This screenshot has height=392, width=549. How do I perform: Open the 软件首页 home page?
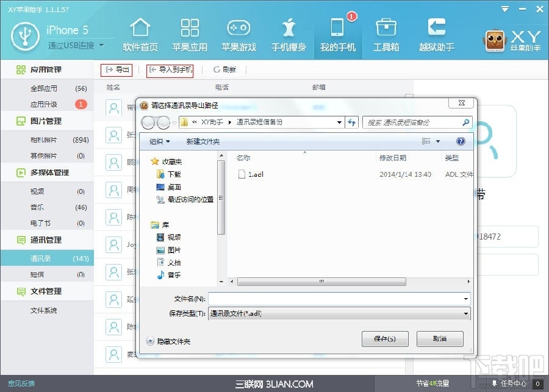pyautogui.click(x=140, y=37)
